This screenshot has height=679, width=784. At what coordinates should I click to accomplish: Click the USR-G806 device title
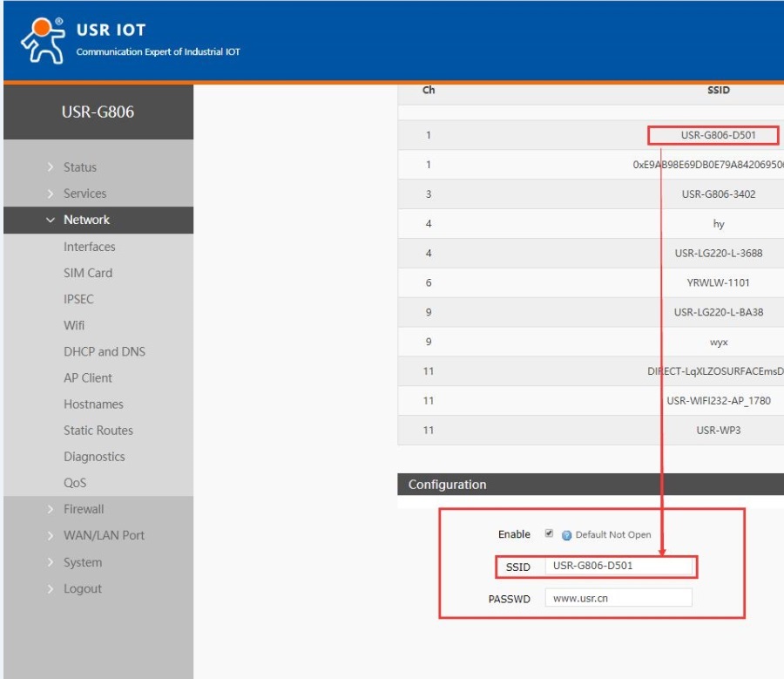pyautogui.click(x=98, y=112)
